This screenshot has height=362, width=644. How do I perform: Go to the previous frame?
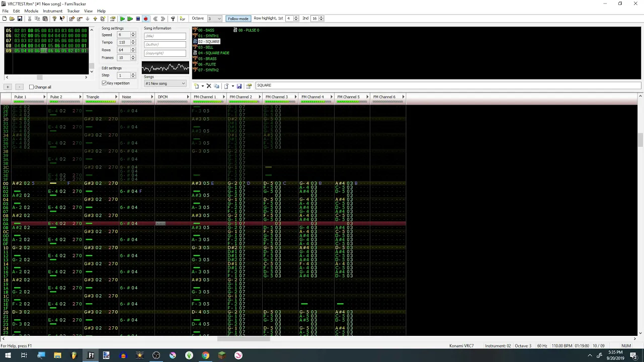coord(155,19)
